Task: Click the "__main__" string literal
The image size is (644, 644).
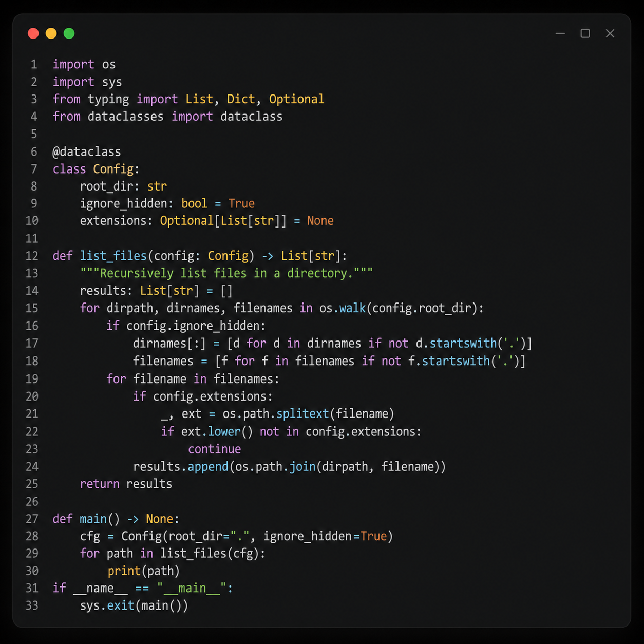Action: point(192,589)
